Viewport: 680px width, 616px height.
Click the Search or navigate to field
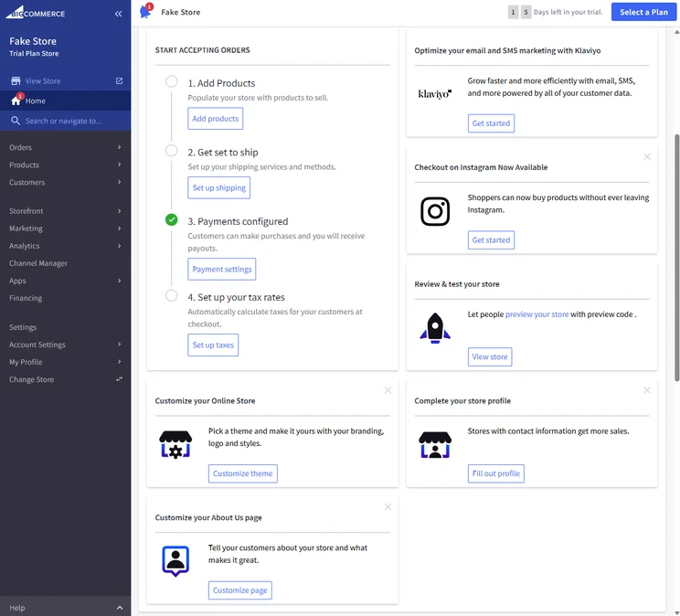pyautogui.click(x=66, y=121)
